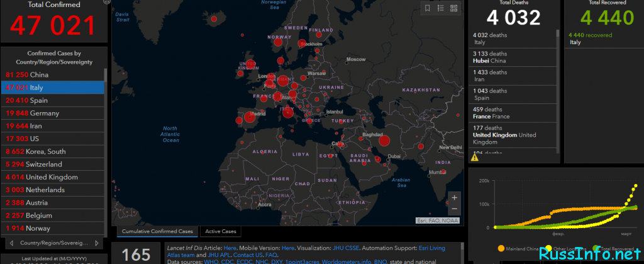Select the highlighted Italy row
The height and width of the screenshot is (264, 644).
pos(53,88)
